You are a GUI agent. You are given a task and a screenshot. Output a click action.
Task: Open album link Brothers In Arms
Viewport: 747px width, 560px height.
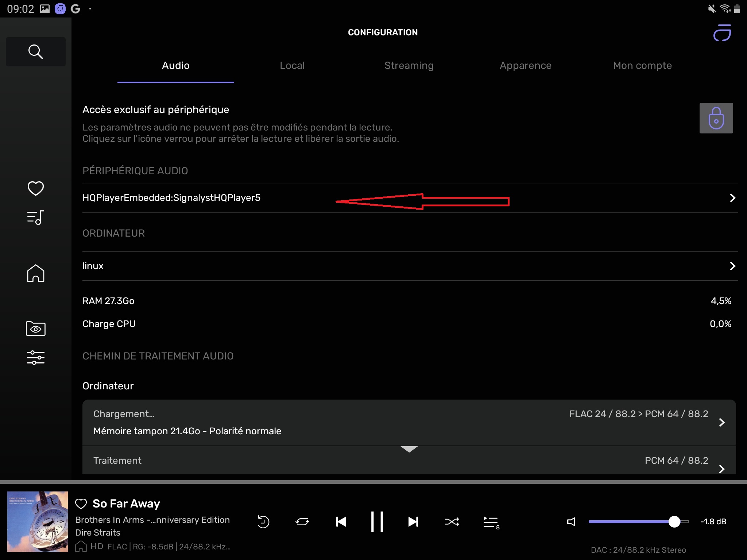[152, 520]
